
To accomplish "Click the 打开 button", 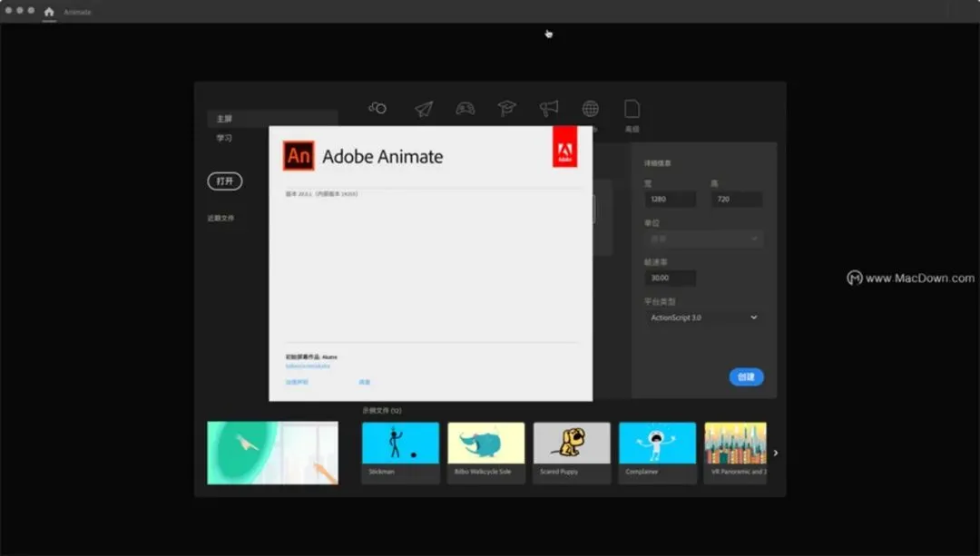I will 225,181.
